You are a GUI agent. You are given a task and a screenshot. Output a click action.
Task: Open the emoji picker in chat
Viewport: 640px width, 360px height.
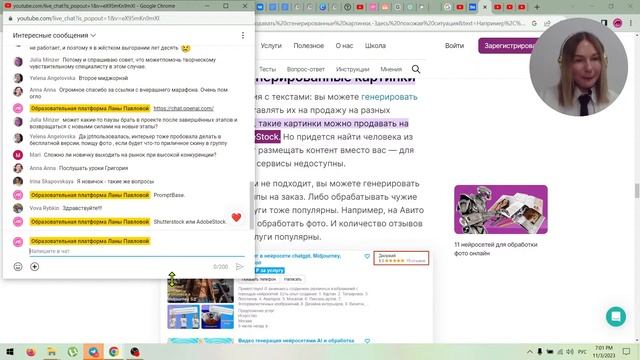[18, 267]
